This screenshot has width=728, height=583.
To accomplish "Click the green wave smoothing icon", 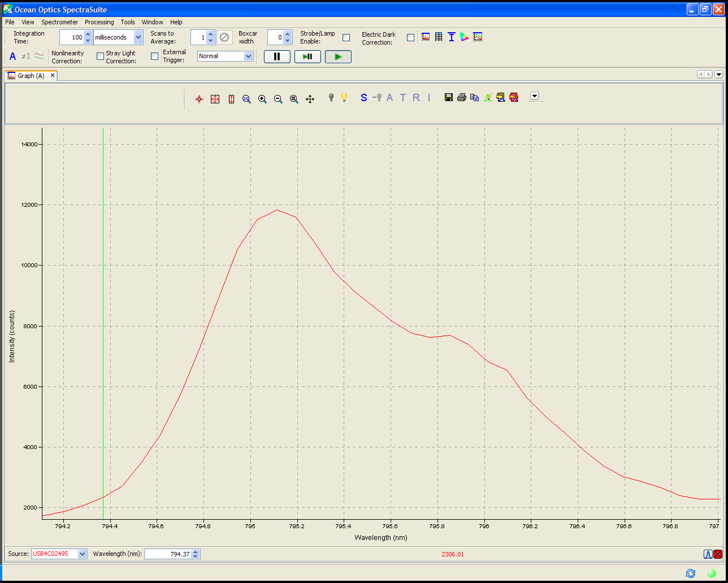I will point(39,56).
